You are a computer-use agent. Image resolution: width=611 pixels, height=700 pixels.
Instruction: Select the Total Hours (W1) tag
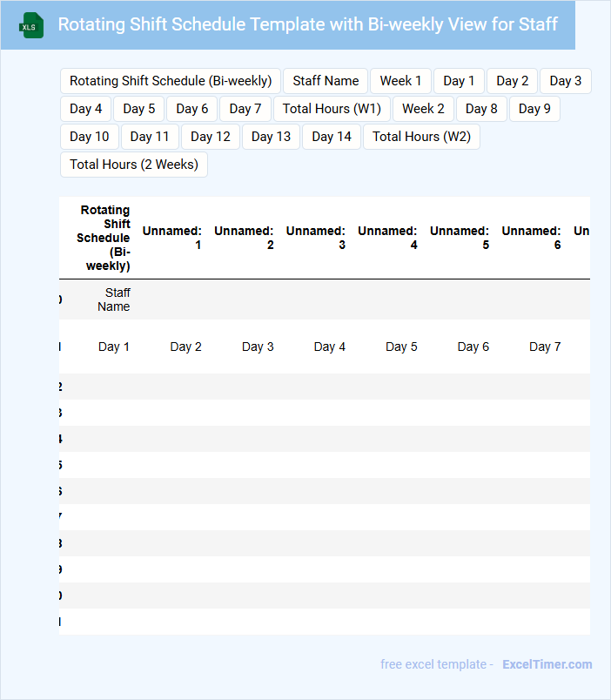point(332,109)
